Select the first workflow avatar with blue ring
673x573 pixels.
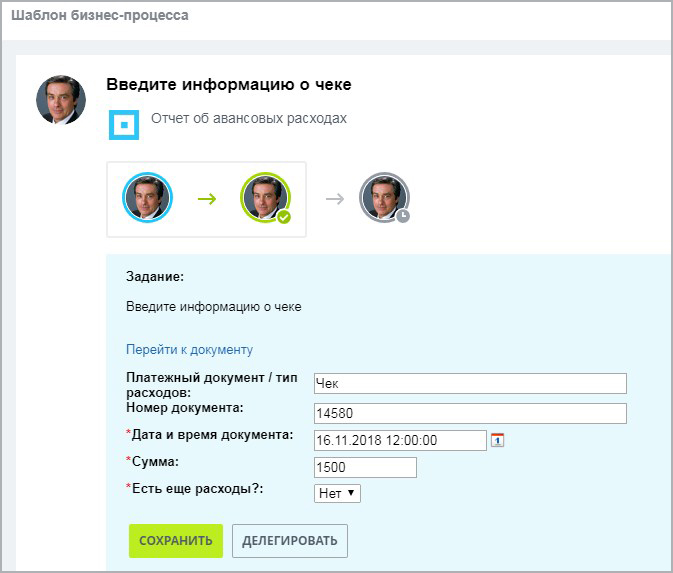coord(148,197)
